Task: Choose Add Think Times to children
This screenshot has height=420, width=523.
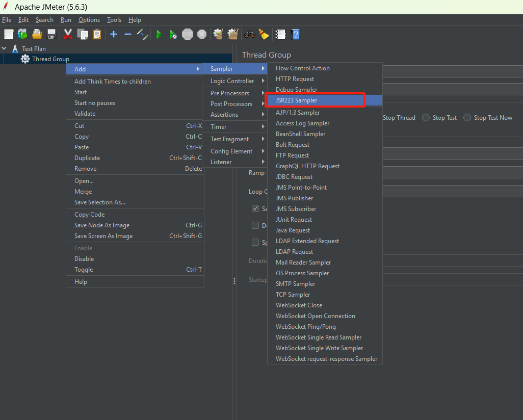Action: click(x=135, y=82)
